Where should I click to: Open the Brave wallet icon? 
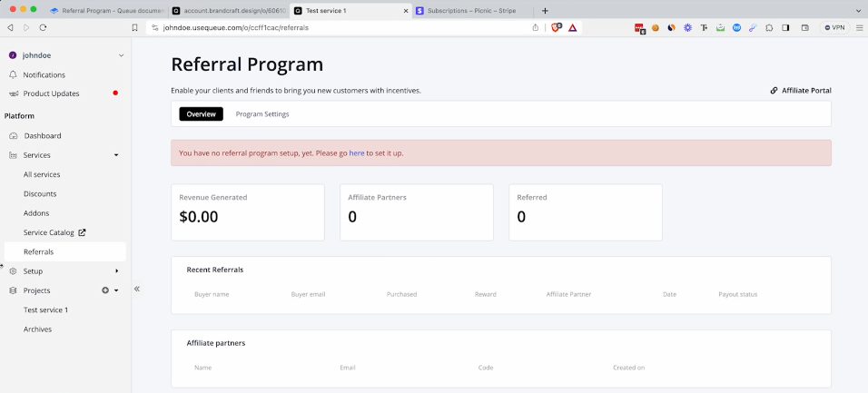[x=805, y=27]
